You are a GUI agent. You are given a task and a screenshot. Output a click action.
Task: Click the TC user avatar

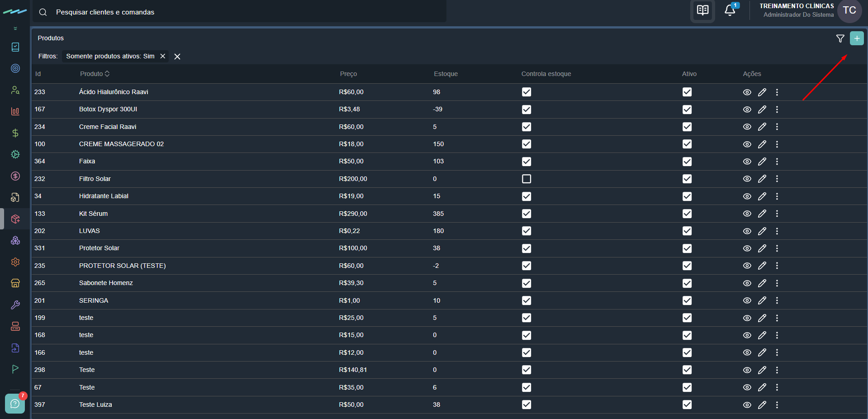tap(849, 10)
